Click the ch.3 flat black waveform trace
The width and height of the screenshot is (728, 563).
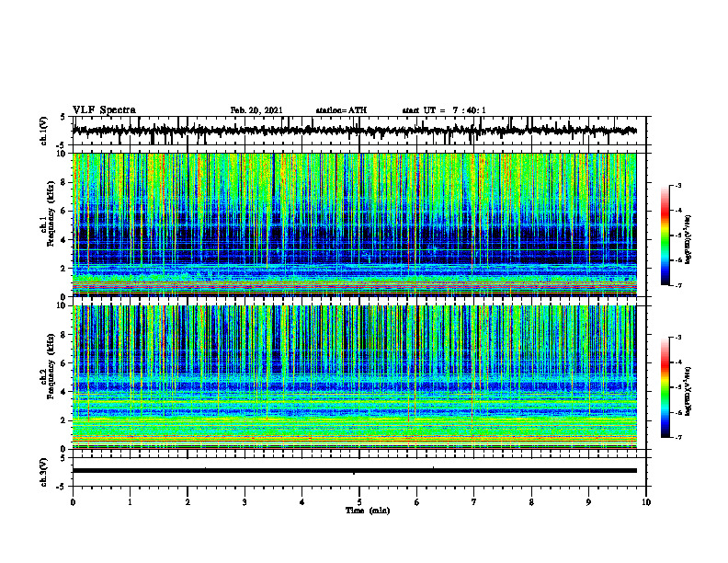tap(354, 471)
